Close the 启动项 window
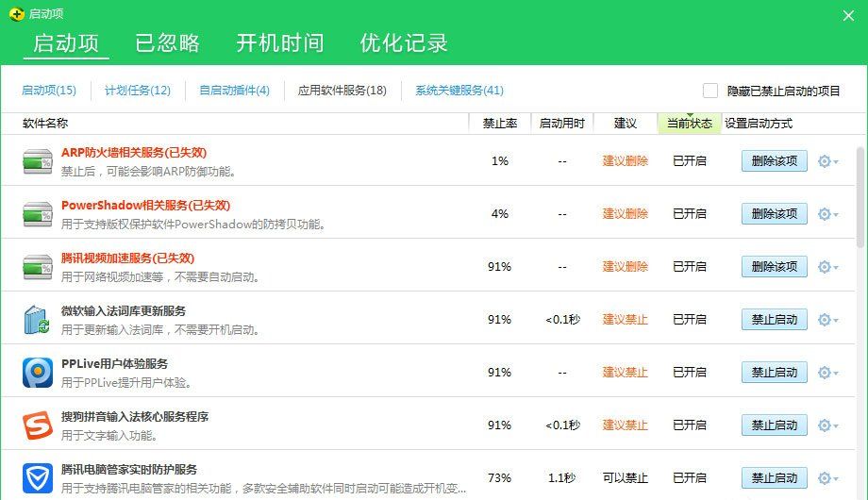Viewport: 868px width, 500px height. coord(848,15)
